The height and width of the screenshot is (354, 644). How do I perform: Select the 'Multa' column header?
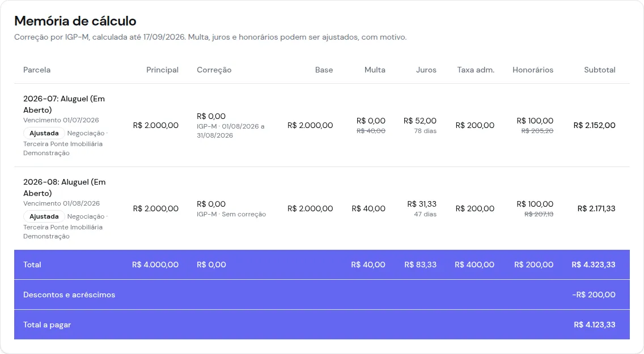click(375, 70)
